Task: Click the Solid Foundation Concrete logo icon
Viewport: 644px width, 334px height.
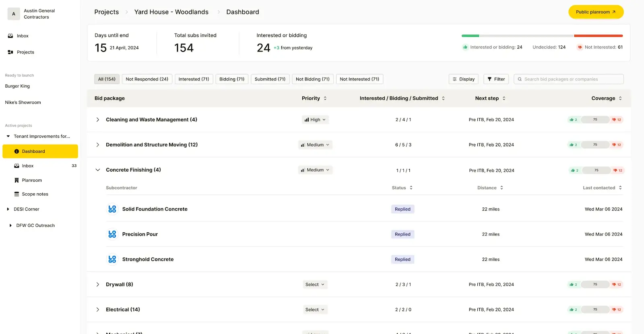Action: 112,209
